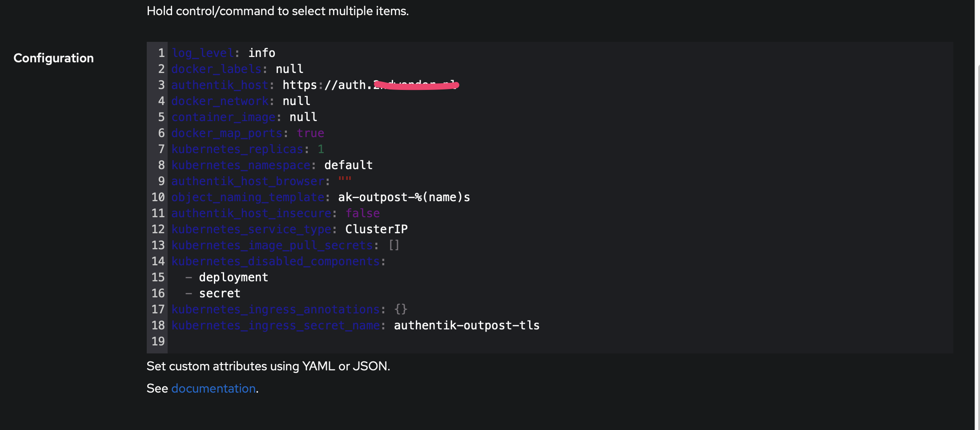980x430 pixels.
Task: Click the Configuration section label
Action: [x=53, y=58]
